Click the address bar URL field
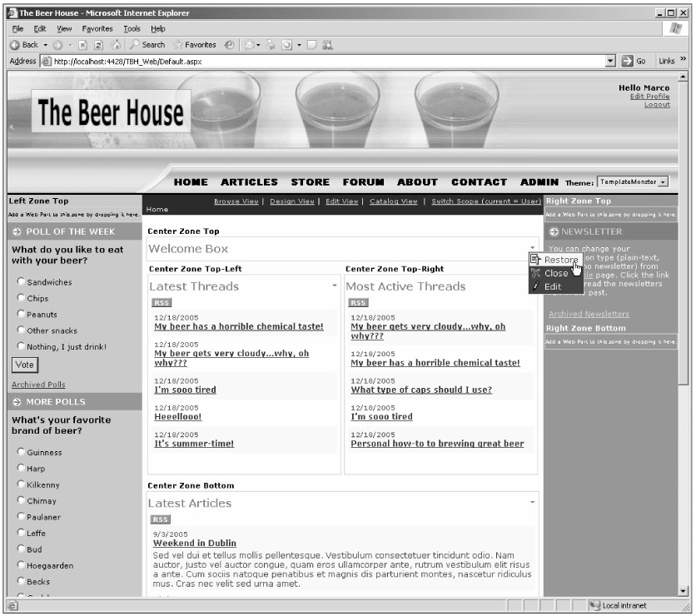696x616 pixels. click(x=325, y=62)
